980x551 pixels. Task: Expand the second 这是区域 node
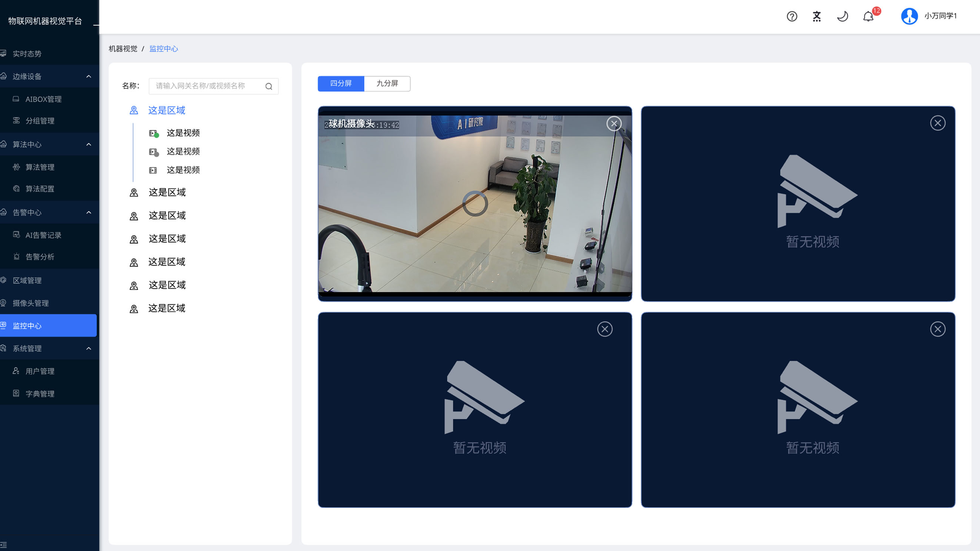point(167,193)
